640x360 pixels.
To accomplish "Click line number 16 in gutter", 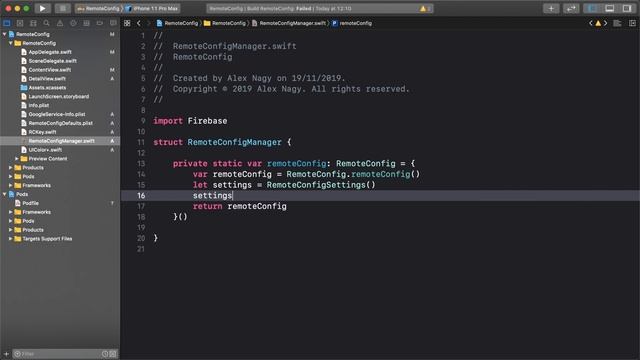I will coord(141,196).
